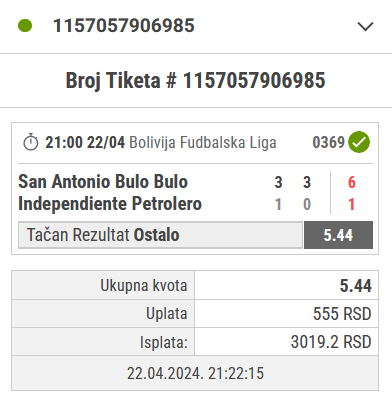
Task: Open Bolivija Fudbalska Liga league link
Action: point(203,142)
